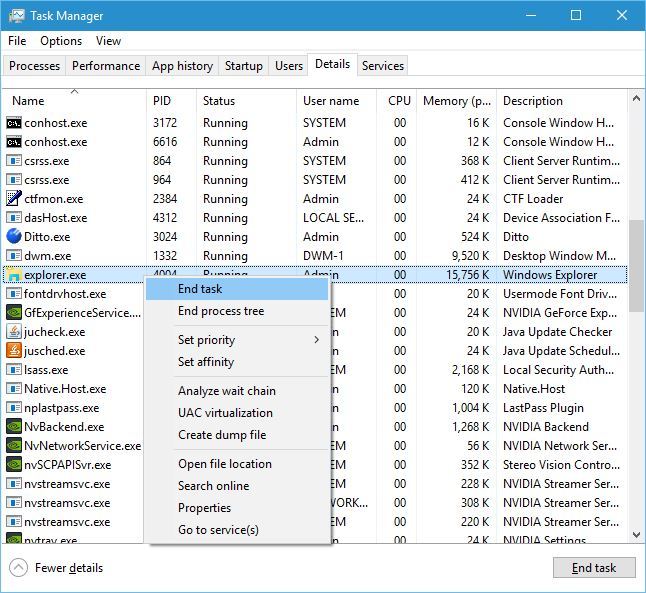Open the View menu
The height and width of the screenshot is (593, 646).
(x=108, y=41)
